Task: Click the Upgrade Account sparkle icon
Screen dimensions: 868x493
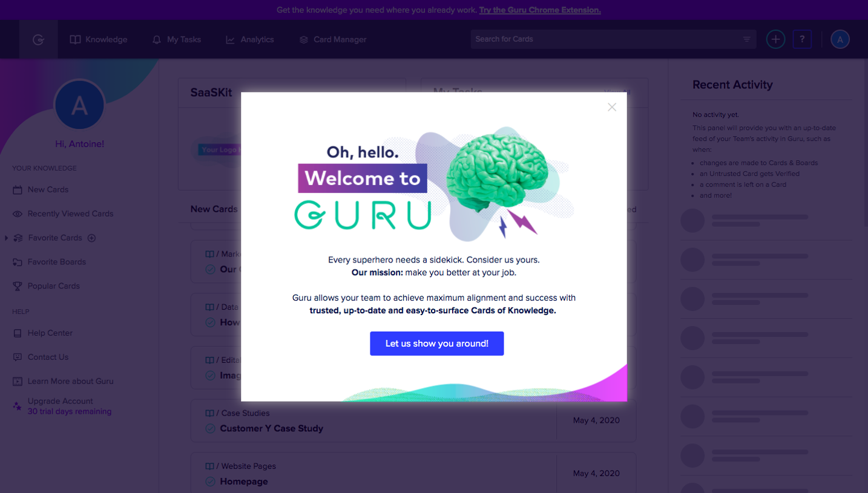Action: coord(18,406)
